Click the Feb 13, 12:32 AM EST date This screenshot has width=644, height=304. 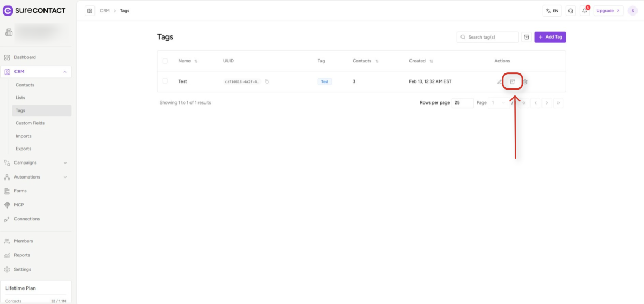click(x=430, y=81)
